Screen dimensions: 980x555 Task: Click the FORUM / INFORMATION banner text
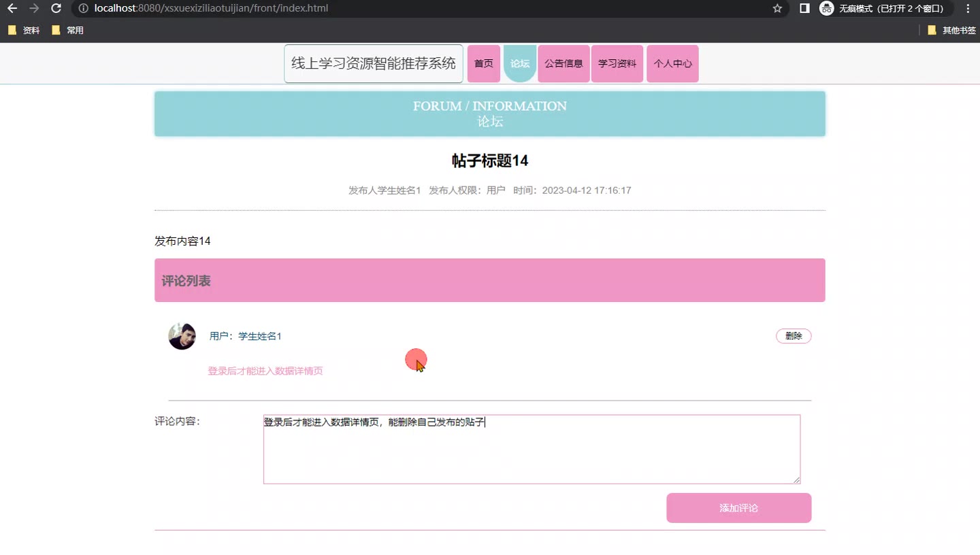[x=490, y=106]
